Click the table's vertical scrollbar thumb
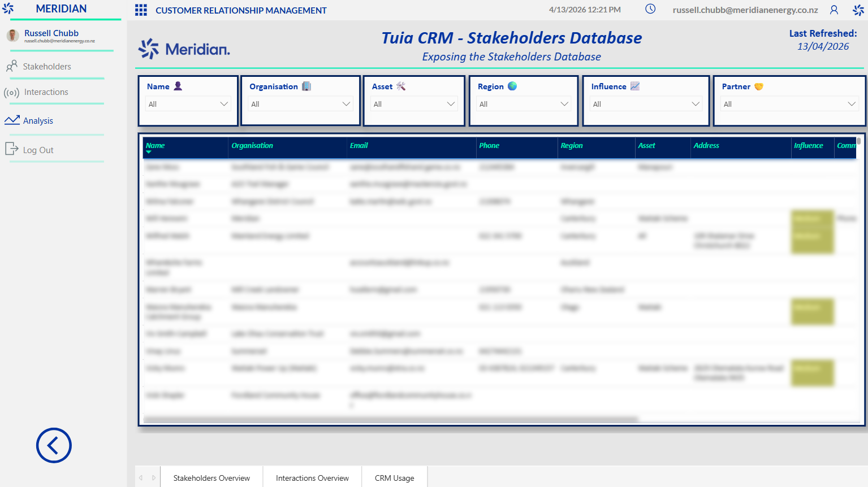This screenshot has height=487, width=868. [858, 141]
